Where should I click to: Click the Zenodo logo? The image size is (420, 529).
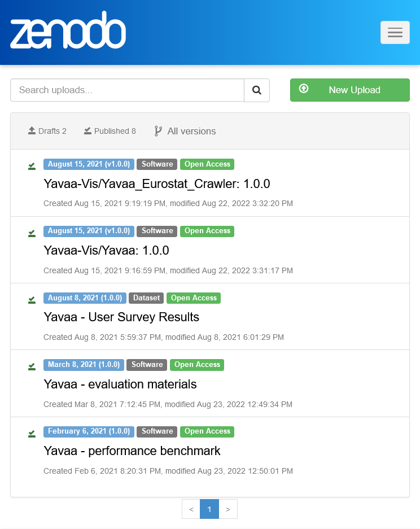(x=68, y=30)
